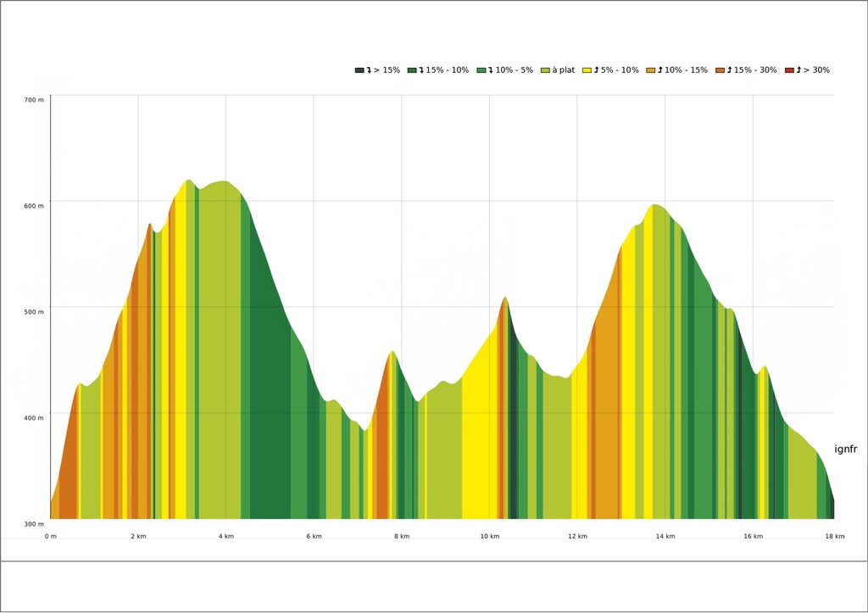The height and width of the screenshot is (613, 868).
Task: Click the olive 'à plat' legend swatch
Action: [545, 70]
